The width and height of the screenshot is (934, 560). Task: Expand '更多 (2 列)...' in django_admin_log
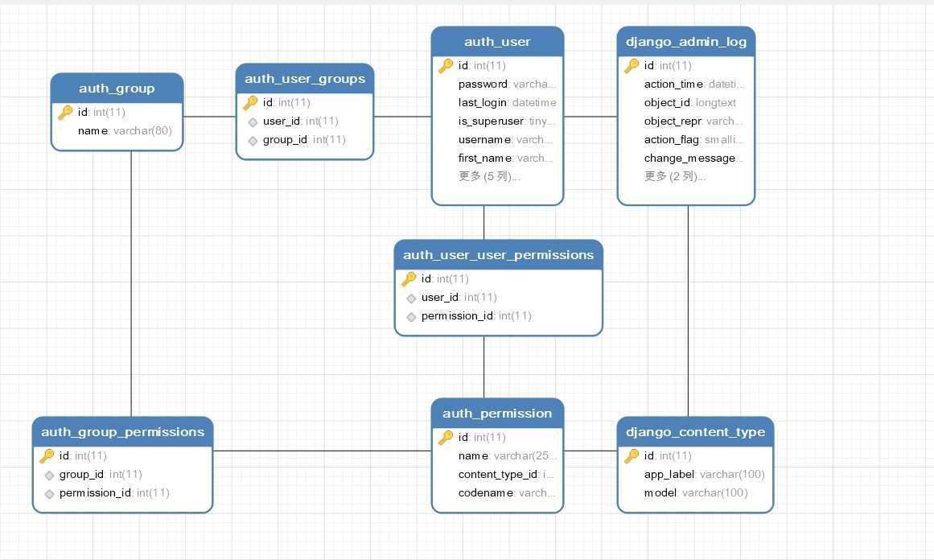(x=675, y=176)
